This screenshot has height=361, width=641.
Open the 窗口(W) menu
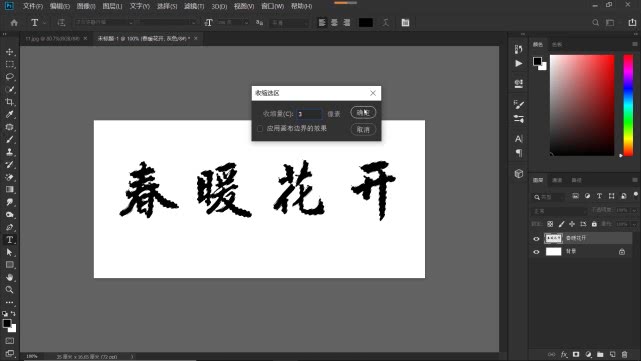point(273,6)
